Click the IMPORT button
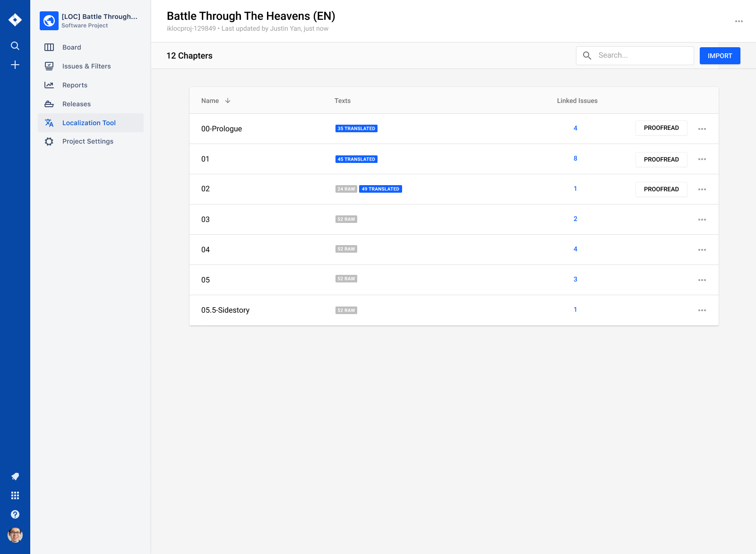Screen dimensions: 756x554 pos(720,55)
